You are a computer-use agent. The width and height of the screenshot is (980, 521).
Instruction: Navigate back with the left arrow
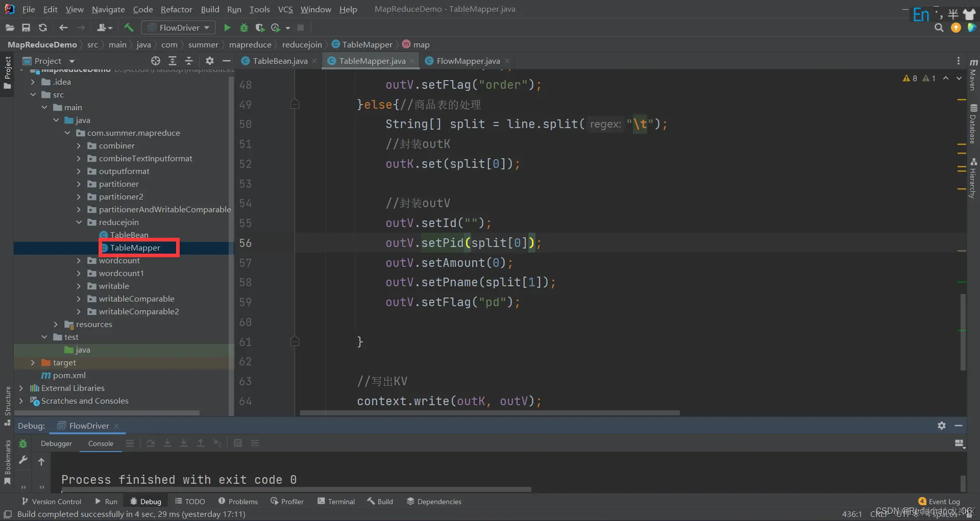[x=63, y=28]
